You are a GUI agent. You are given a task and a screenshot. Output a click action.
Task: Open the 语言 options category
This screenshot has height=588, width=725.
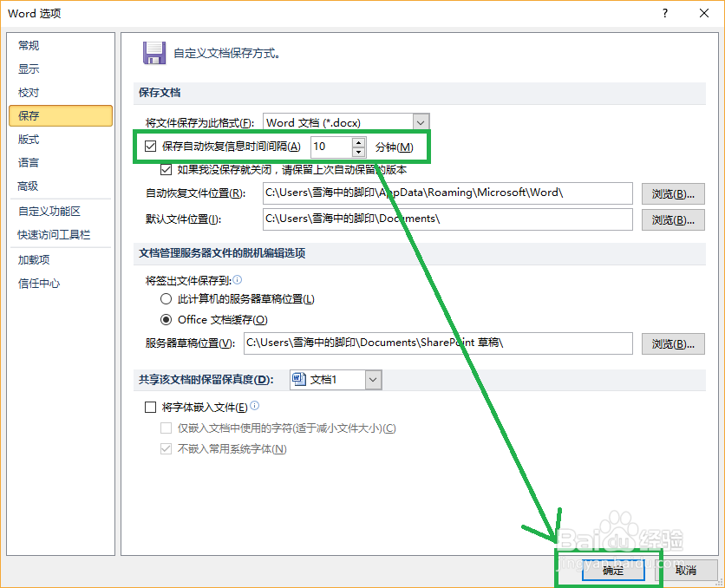[x=61, y=163]
